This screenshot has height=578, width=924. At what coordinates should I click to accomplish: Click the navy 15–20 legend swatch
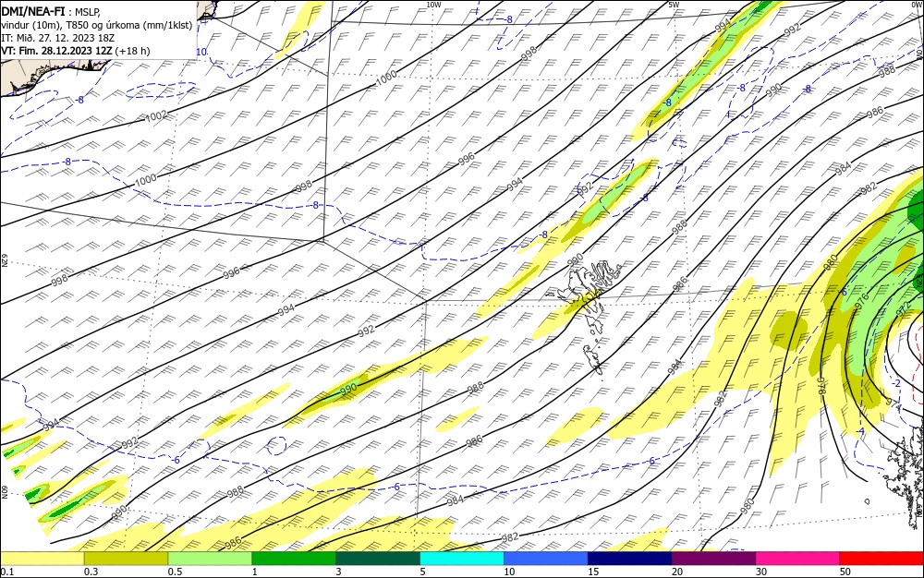629,559
